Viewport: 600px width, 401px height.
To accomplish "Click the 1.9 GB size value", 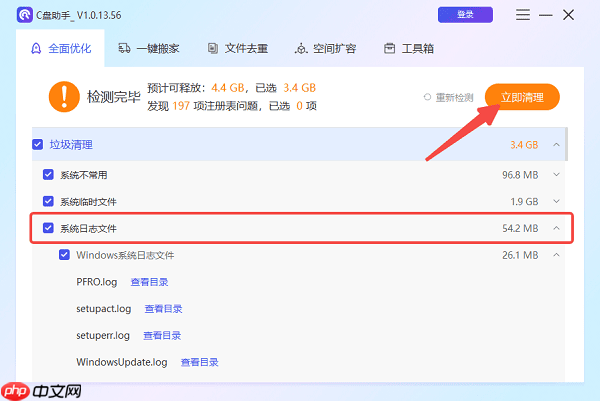I will click(524, 202).
